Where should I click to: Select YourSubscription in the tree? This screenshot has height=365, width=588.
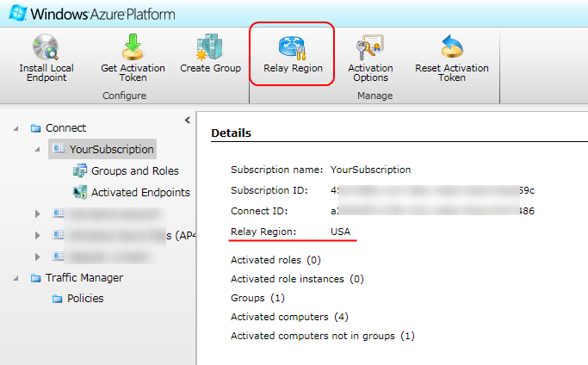tap(111, 149)
